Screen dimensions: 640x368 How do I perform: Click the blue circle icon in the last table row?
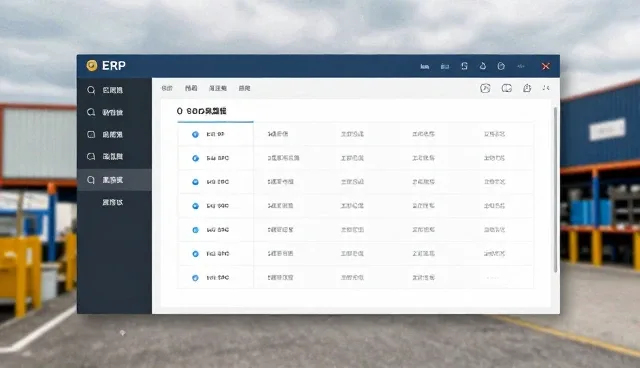click(195, 278)
